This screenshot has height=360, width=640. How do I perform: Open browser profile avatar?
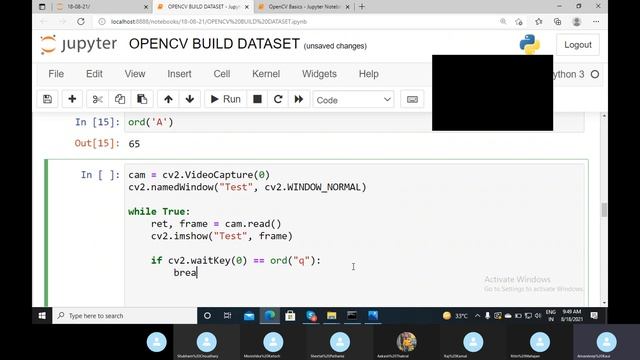[x=576, y=22]
